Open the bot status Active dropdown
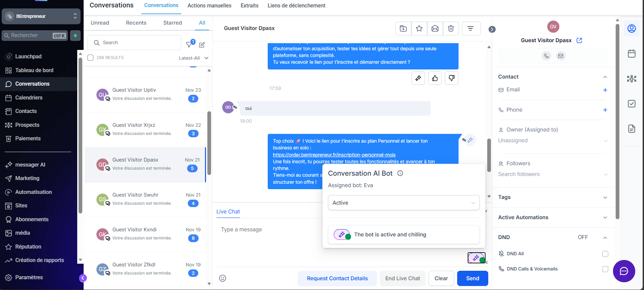This screenshot has width=644, height=290. click(404, 203)
